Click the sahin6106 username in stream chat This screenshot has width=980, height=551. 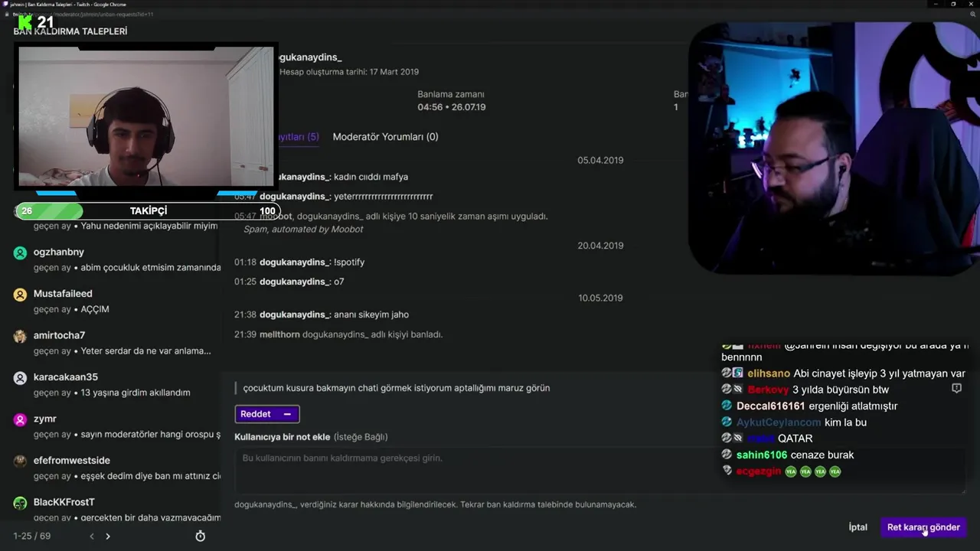762,455
